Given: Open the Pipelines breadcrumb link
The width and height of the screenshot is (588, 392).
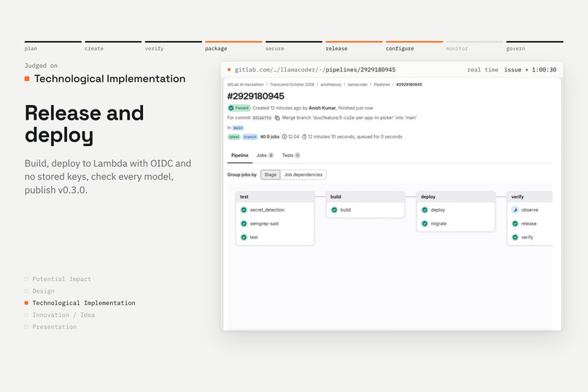Looking at the screenshot, I should (x=382, y=85).
